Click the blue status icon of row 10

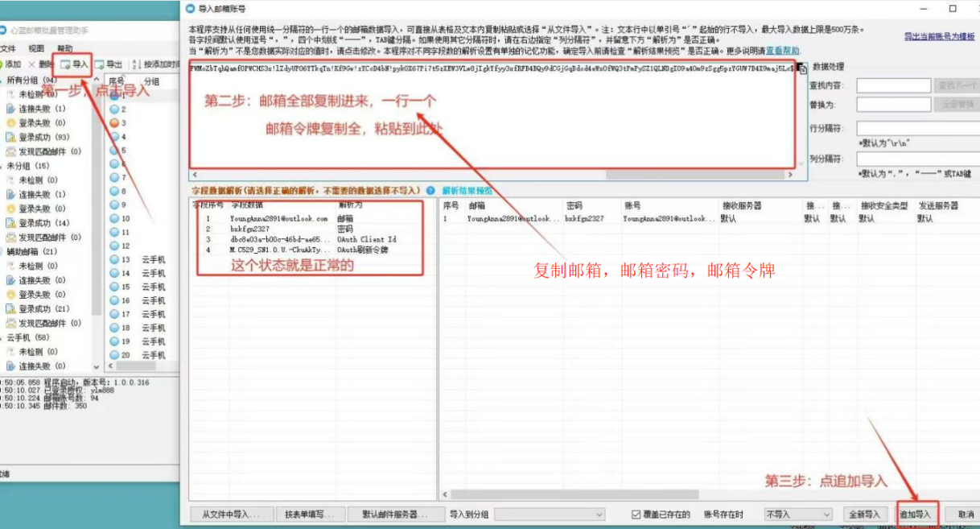(114, 218)
